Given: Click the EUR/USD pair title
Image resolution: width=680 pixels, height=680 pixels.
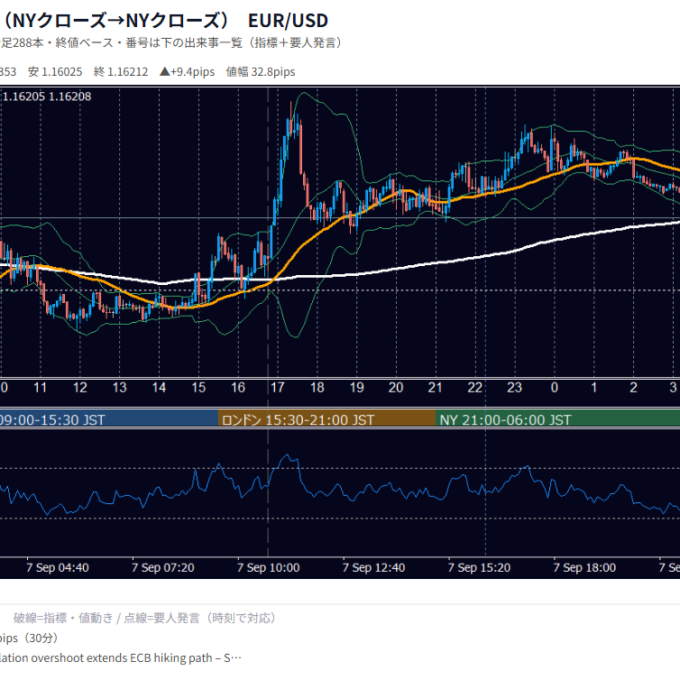Looking at the screenshot, I should click(288, 20).
